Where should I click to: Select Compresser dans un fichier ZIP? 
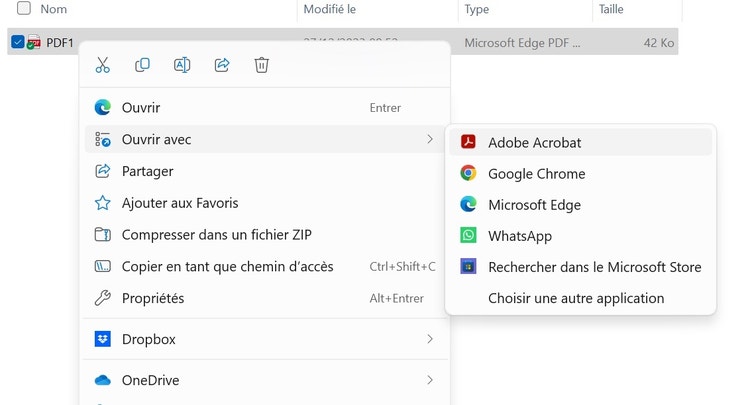[x=216, y=235]
